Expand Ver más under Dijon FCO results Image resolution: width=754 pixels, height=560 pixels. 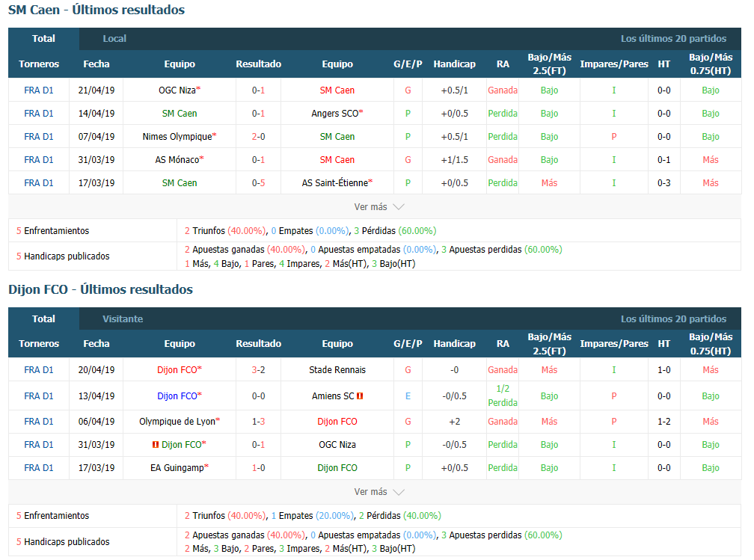click(379, 492)
